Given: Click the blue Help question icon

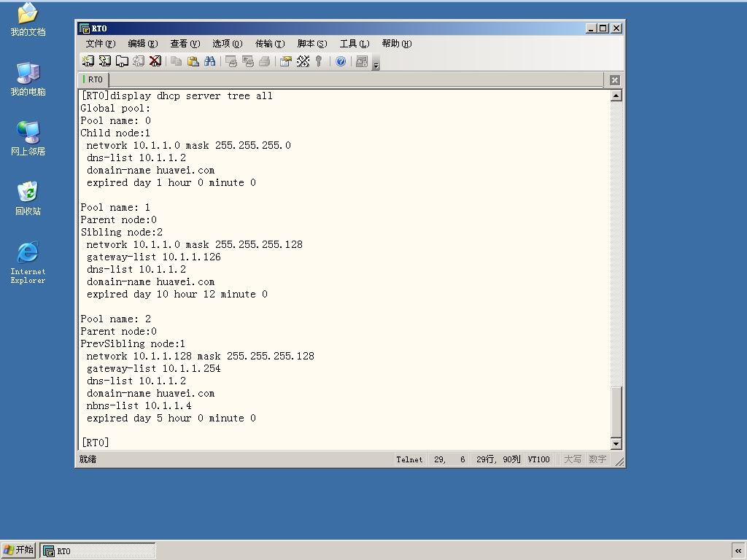Looking at the screenshot, I should tap(341, 61).
